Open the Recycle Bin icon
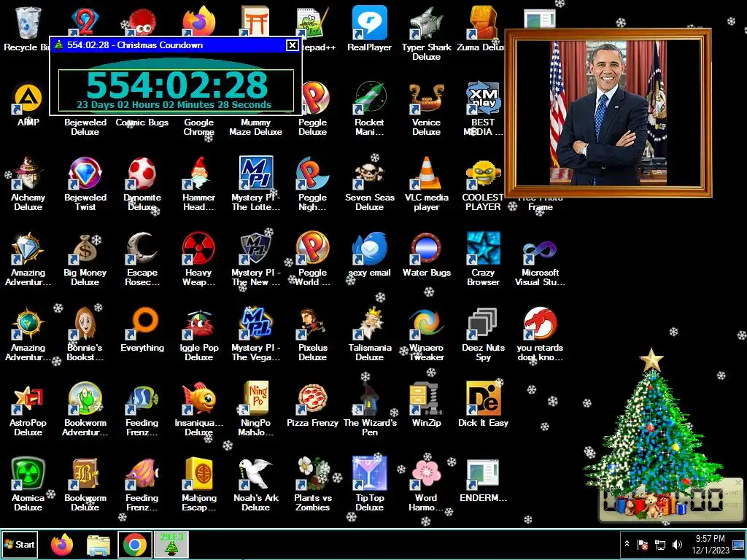 (x=28, y=23)
